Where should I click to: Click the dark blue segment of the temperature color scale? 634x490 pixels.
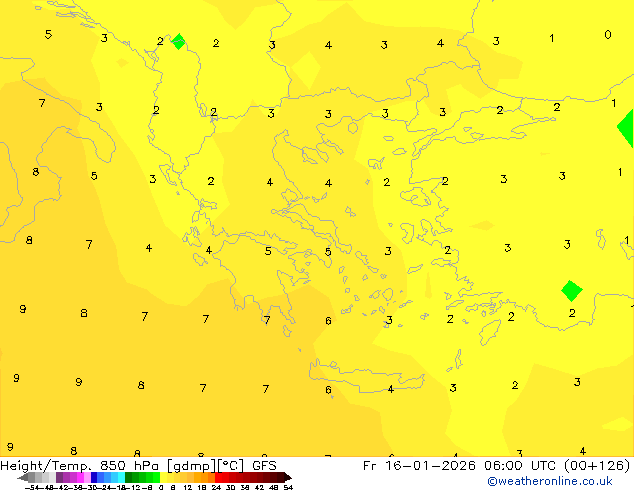pos(94,478)
